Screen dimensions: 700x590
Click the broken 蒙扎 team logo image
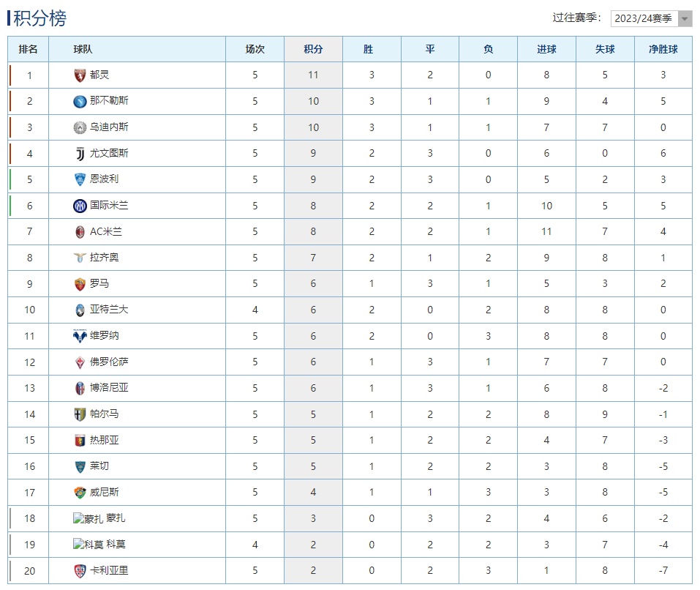click(x=88, y=519)
